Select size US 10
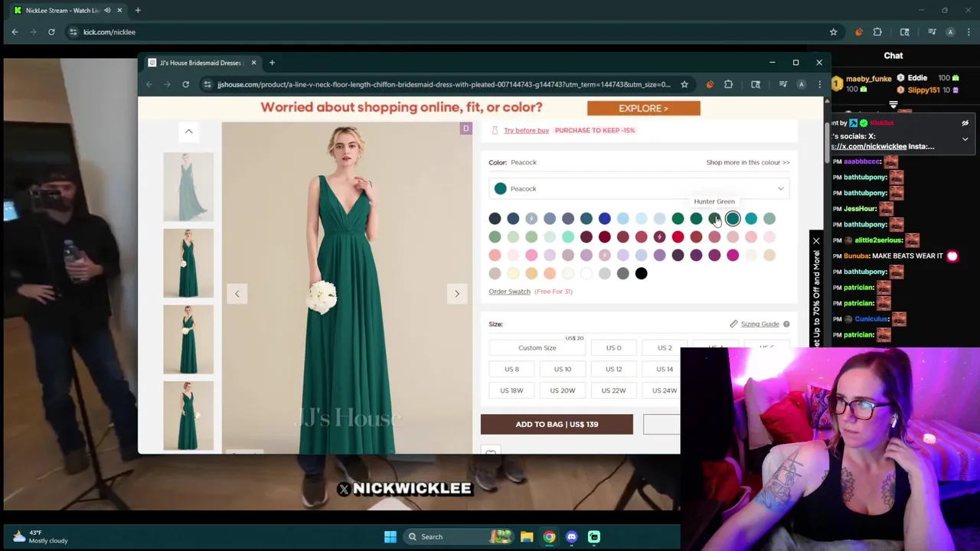The height and width of the screenshot is (551, 980). pos(562,369)
